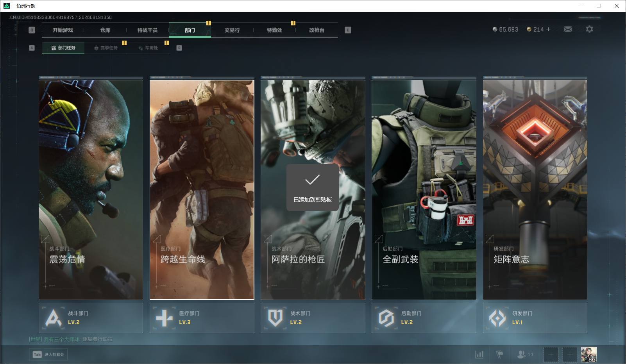This screenshot has height=364, width=626.
Task: Open the 开始游戏 tab
Action: click(63, 30)
